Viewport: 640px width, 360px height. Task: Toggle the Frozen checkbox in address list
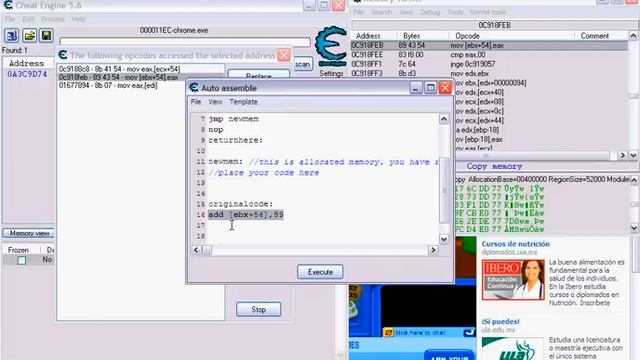point(22,260)
